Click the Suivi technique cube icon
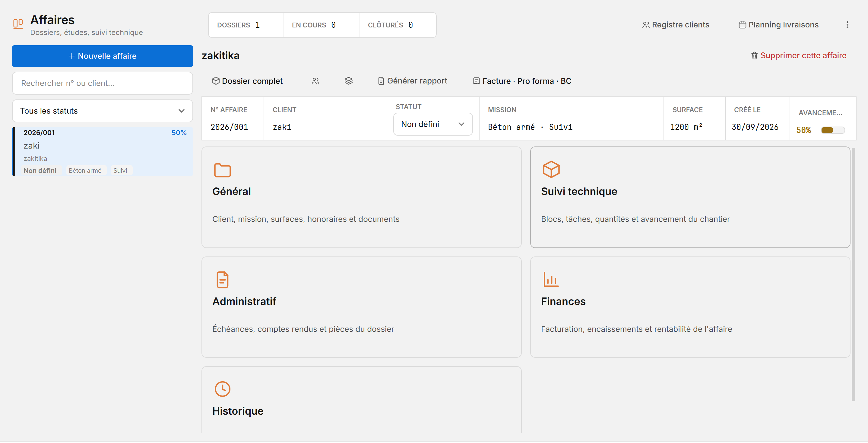 click(551, 169)
